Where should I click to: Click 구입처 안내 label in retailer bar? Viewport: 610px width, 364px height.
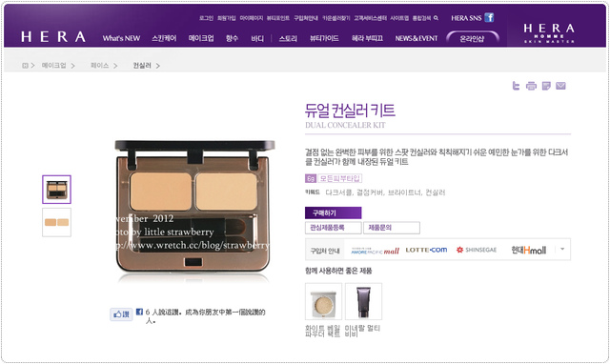tap(324, 251)
